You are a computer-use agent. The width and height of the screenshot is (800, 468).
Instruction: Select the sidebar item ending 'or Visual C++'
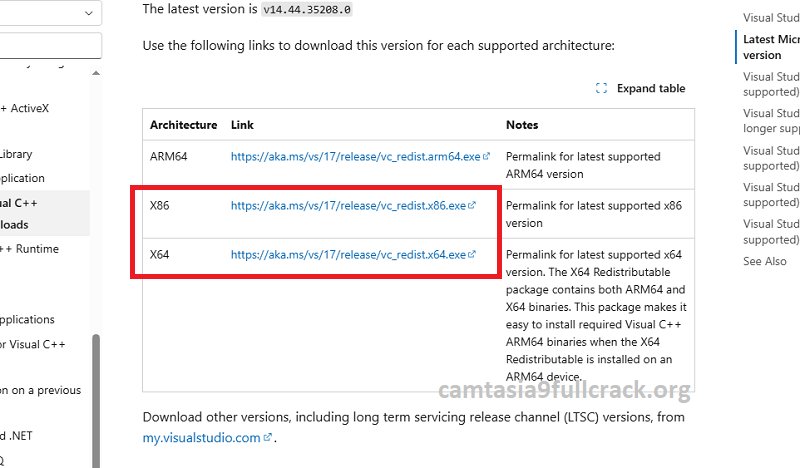coord(33,344)
